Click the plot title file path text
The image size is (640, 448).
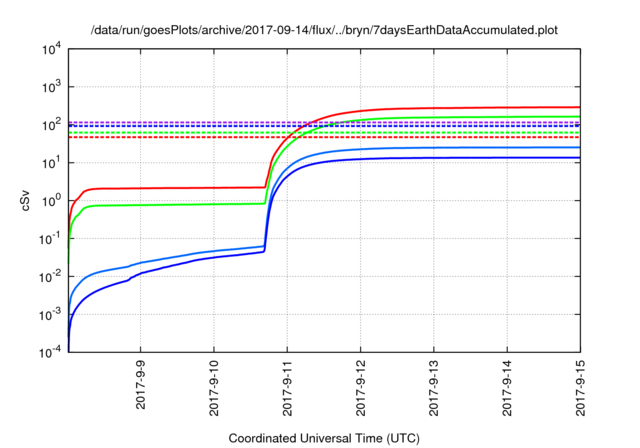pyautogui.click(x=324, y=31)
